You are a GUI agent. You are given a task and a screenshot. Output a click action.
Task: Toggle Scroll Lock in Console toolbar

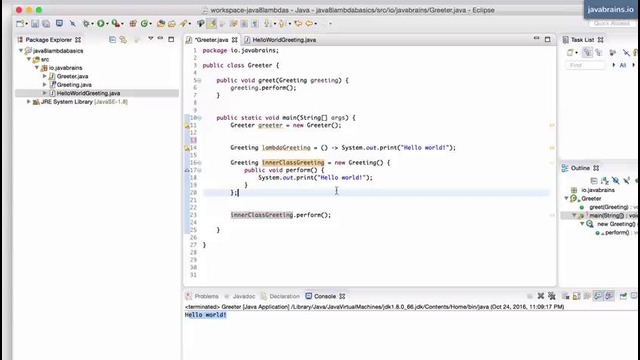pyautogui.click(x=576, y=296)
